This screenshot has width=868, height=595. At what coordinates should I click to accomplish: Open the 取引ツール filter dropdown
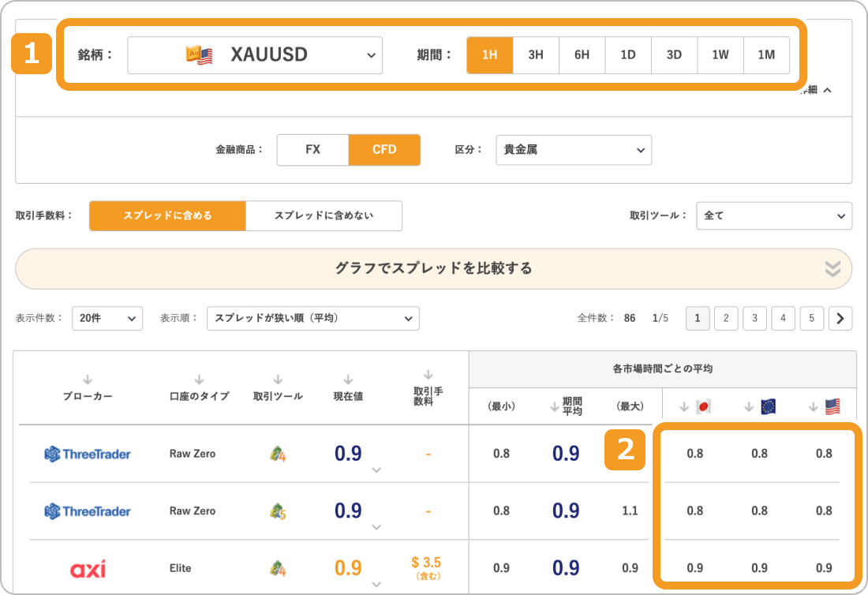[x=773, y=215]
